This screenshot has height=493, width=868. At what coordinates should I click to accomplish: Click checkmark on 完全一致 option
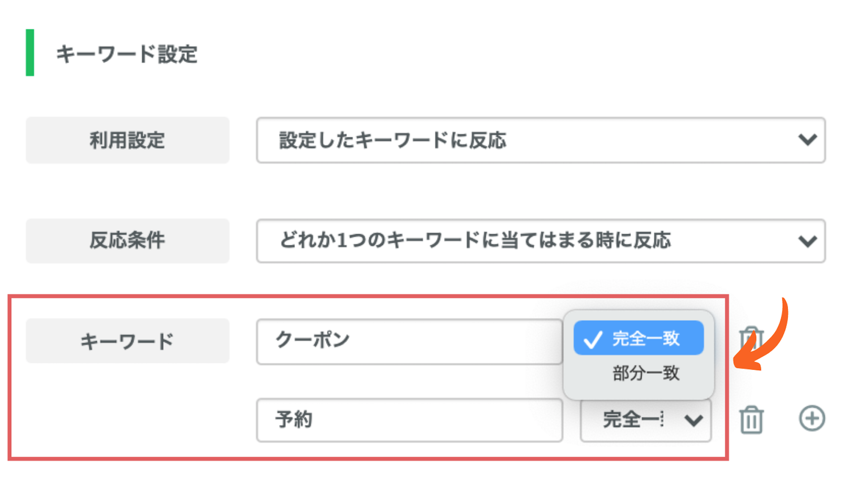point(593,339)
